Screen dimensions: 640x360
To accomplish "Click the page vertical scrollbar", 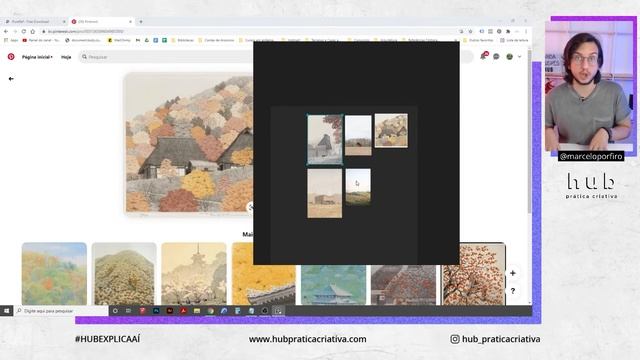I will [530, 131].
